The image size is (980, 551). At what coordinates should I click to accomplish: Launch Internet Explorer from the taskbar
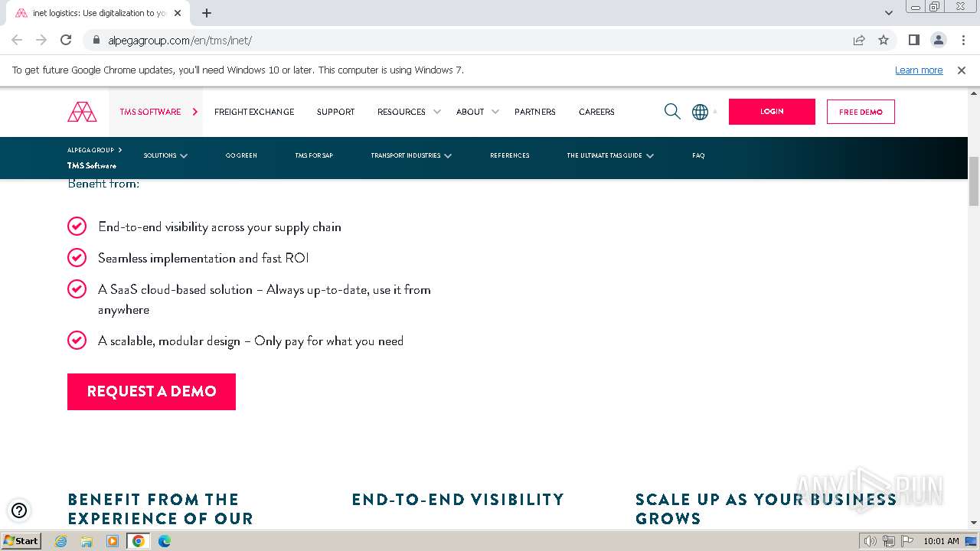[61, 541]
